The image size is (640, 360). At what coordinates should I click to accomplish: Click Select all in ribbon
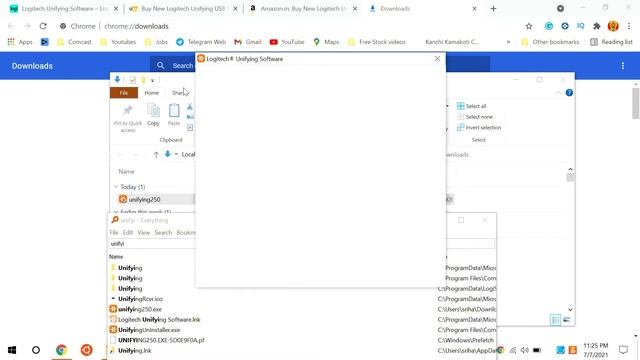tap(472, 106)
